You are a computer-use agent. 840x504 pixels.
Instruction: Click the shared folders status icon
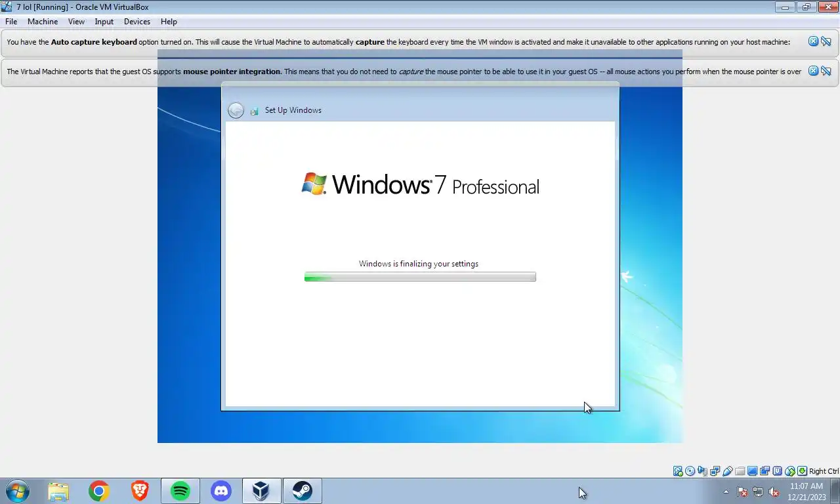point(740,471)
